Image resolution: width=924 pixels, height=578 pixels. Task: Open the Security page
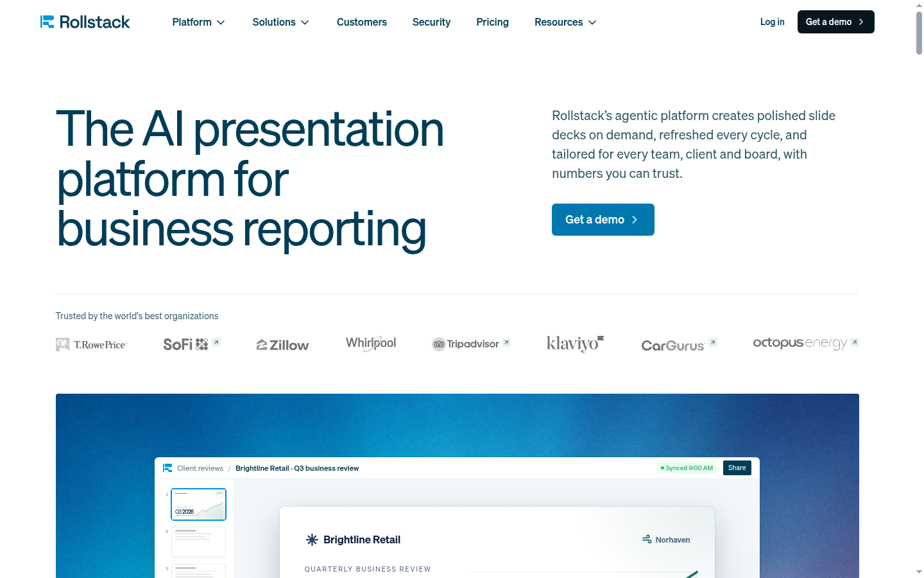(431, 22)
